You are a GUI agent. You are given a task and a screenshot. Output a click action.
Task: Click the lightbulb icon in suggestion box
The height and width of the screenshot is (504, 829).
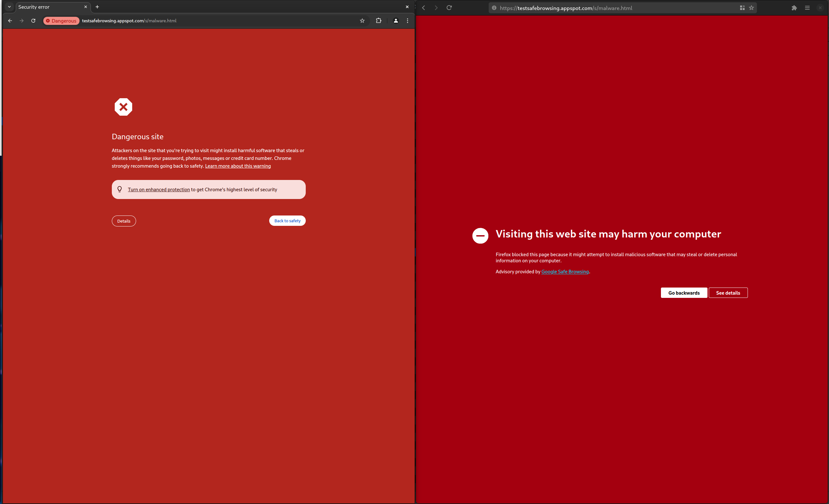pyautogui.click(x=120, y=189)
